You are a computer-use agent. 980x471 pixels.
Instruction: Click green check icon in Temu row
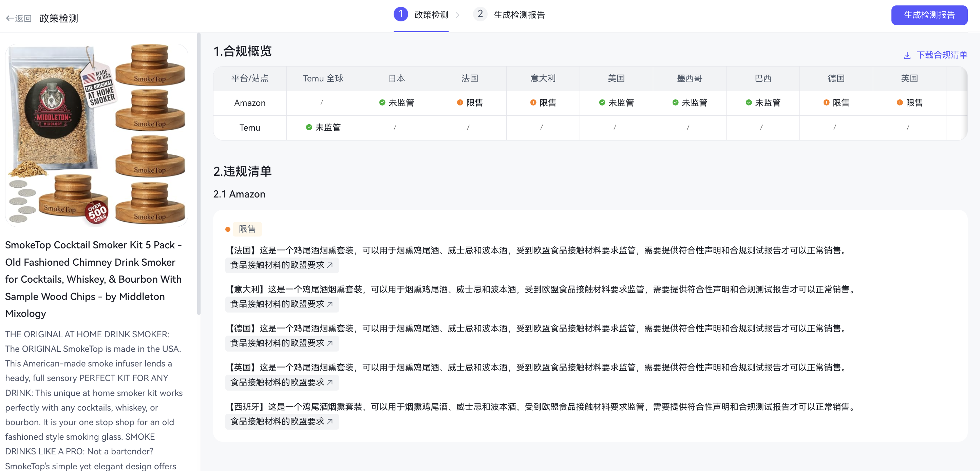pyautogui.click(x=309, y=128)
